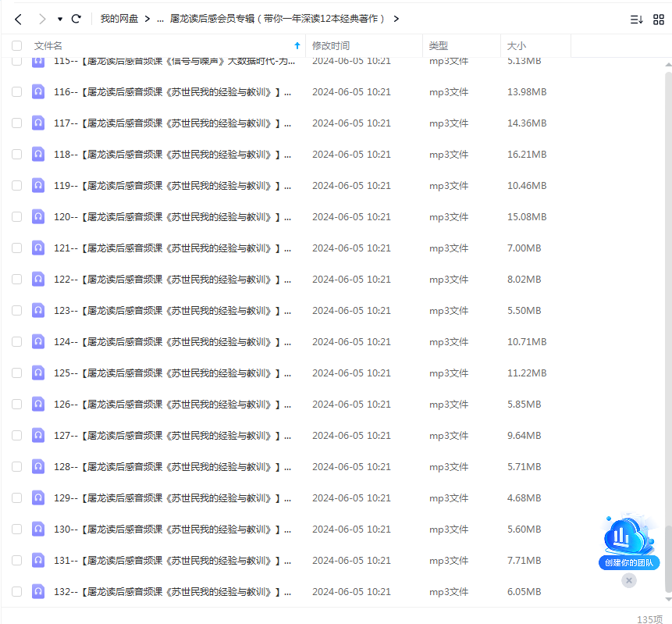The height and width of the screenshot is (624, 672).
Task: Toggle the 文件名 column sort arrow
Action: pos(296,45)
